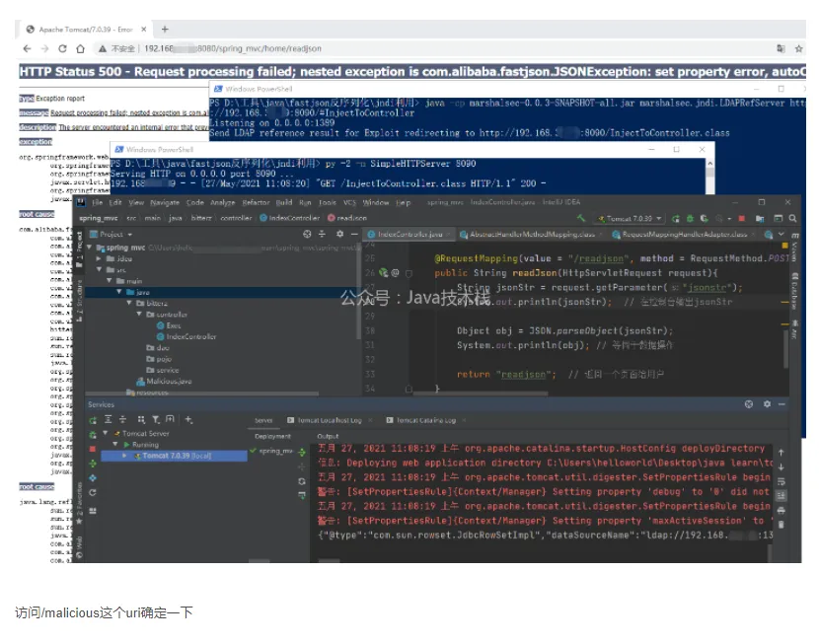Image resolution: width=819 pixels, height=644 pixels.
Task: Click the address bar URL field
Action: pos(233,48)
